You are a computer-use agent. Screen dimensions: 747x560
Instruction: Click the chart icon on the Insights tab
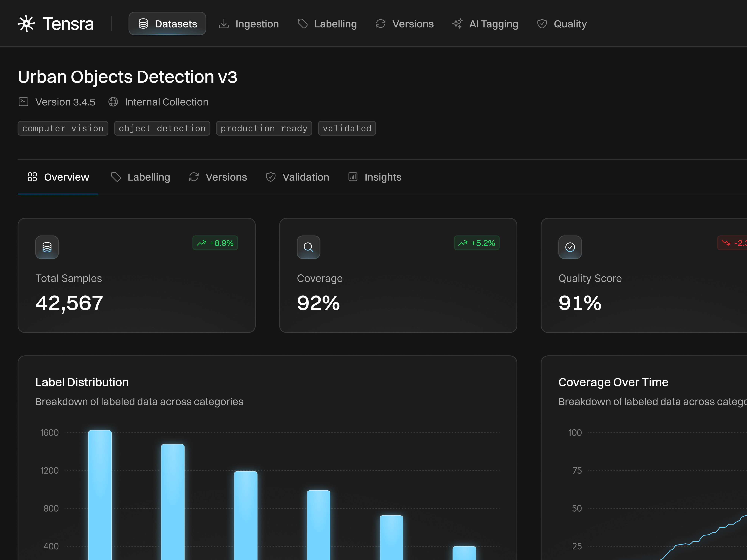click(x=353, y=177)
